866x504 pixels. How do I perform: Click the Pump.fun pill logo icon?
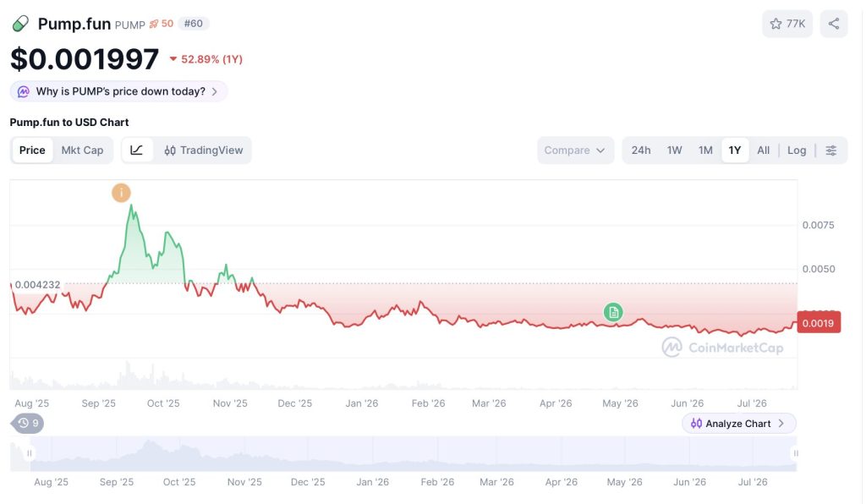(20, 24)
